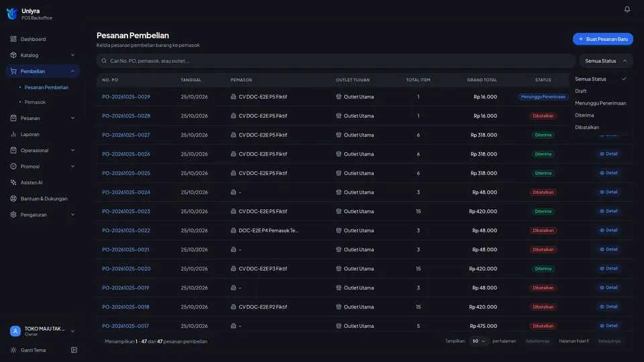
Task: Click the search magnifier icon
Action: pos(104,61)
